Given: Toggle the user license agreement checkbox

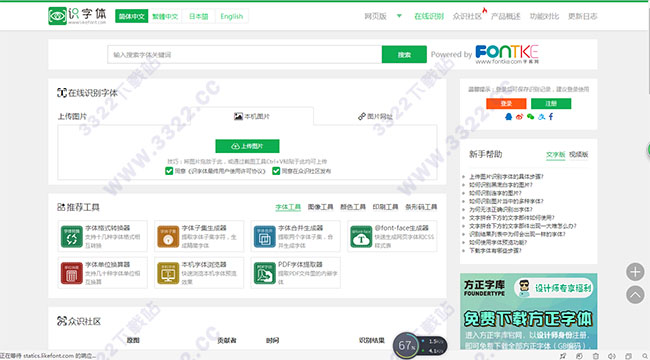Looking at the screenshot, I should click(169, 171).
